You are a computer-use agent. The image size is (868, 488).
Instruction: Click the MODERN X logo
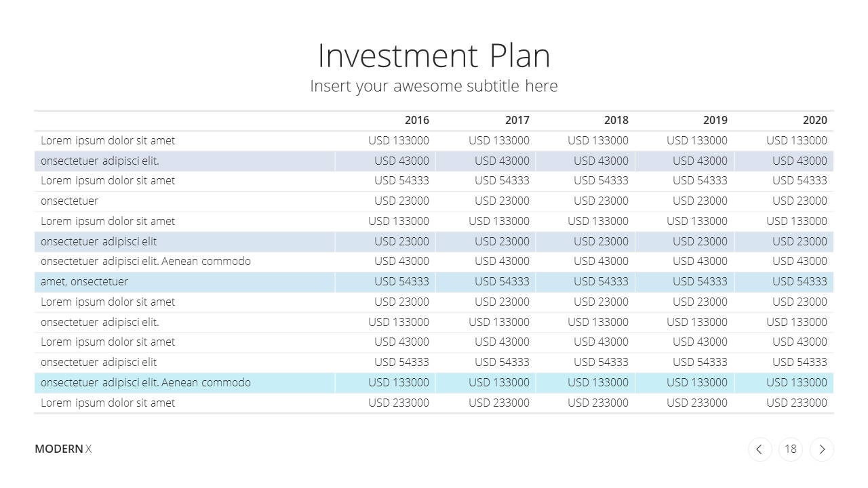pos(63,449)
